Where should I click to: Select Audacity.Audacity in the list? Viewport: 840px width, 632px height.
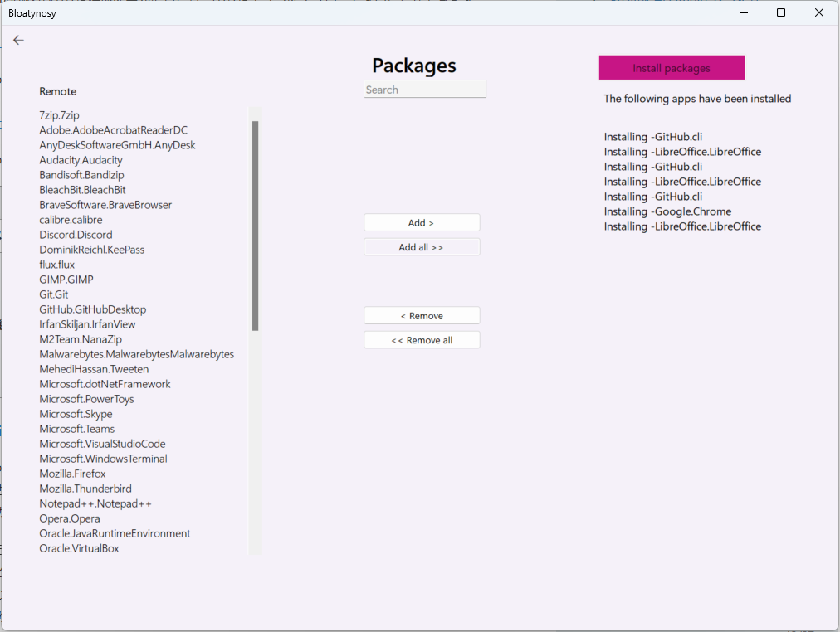(x=80, y=159)
